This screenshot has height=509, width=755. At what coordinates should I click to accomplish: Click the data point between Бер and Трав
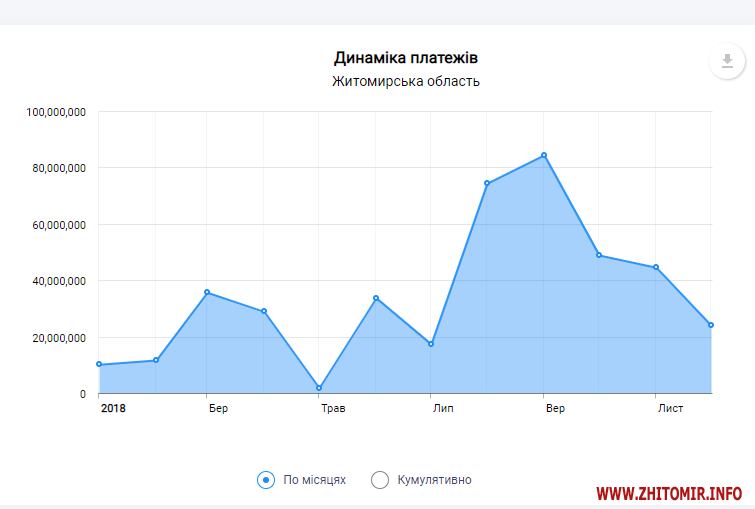[x=264, y=311]
